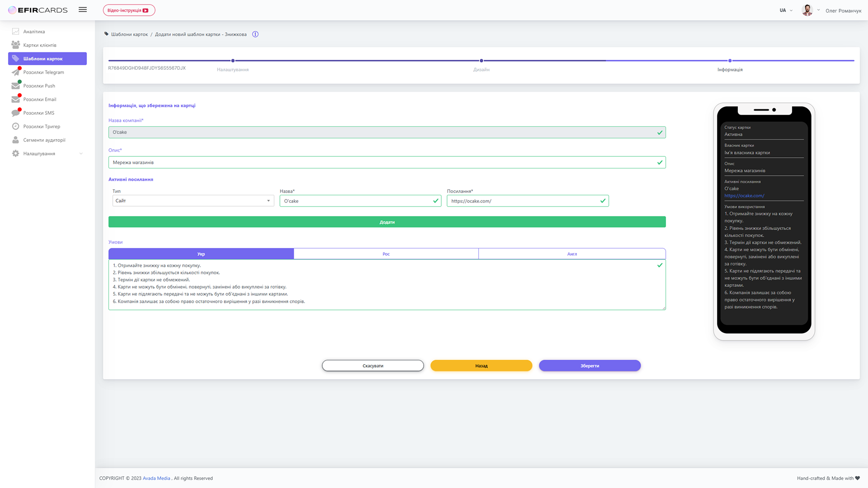This screenshot has width=868, height=488.
Task: Click Розсилки Push envelope icon
Action: [15, 86]
